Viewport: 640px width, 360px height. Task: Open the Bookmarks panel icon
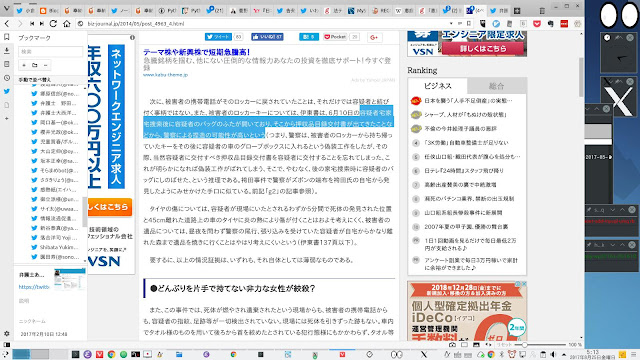(7, 37)
